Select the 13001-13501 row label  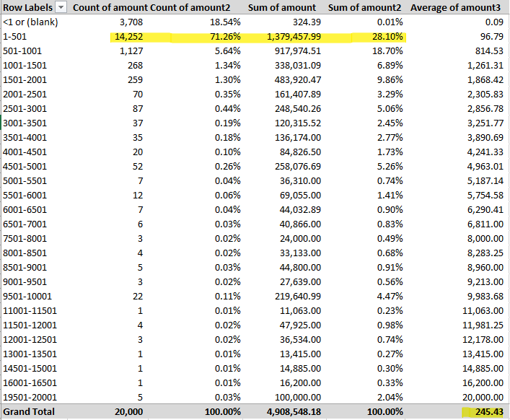tap(30, 354)
